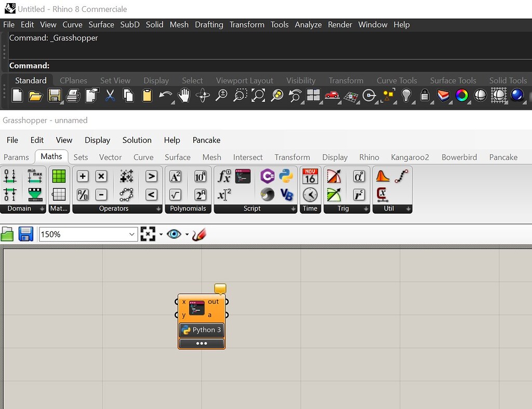The image size is (532, 409).
Task: Click the blue render sphere icon
Action: point(517,95)
